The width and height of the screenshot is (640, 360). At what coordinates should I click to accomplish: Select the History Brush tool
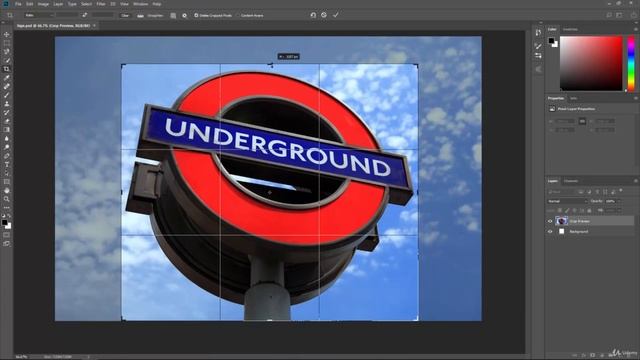[7, 112]
